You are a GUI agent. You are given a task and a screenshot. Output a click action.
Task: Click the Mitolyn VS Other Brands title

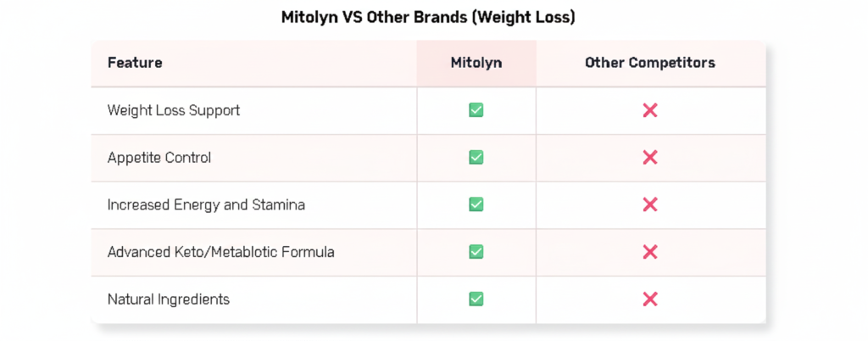click(428, 17)
